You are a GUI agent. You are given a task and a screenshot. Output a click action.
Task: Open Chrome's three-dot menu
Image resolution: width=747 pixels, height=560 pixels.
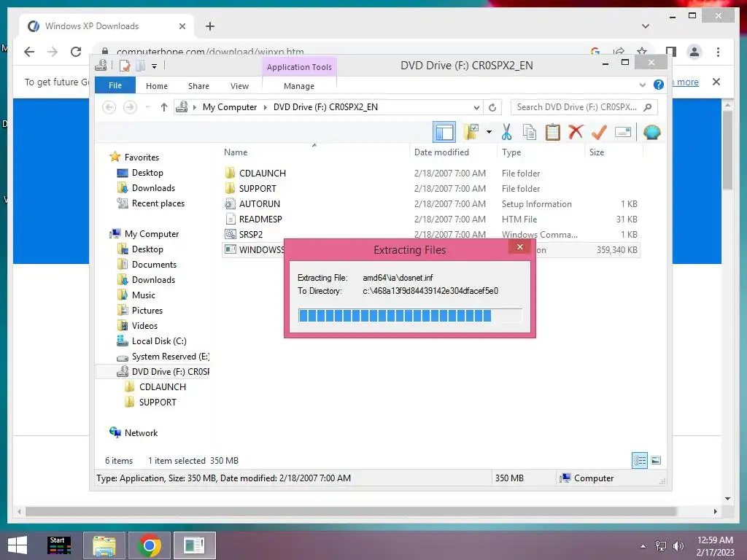point(718,52)
